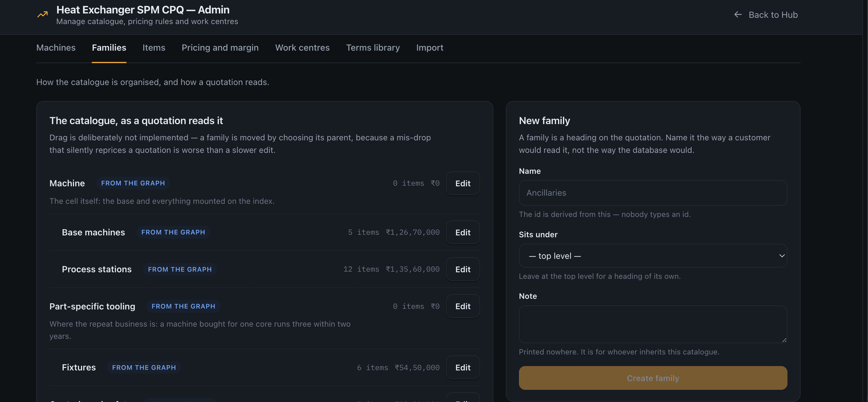Select the Process stations family name

97,269
